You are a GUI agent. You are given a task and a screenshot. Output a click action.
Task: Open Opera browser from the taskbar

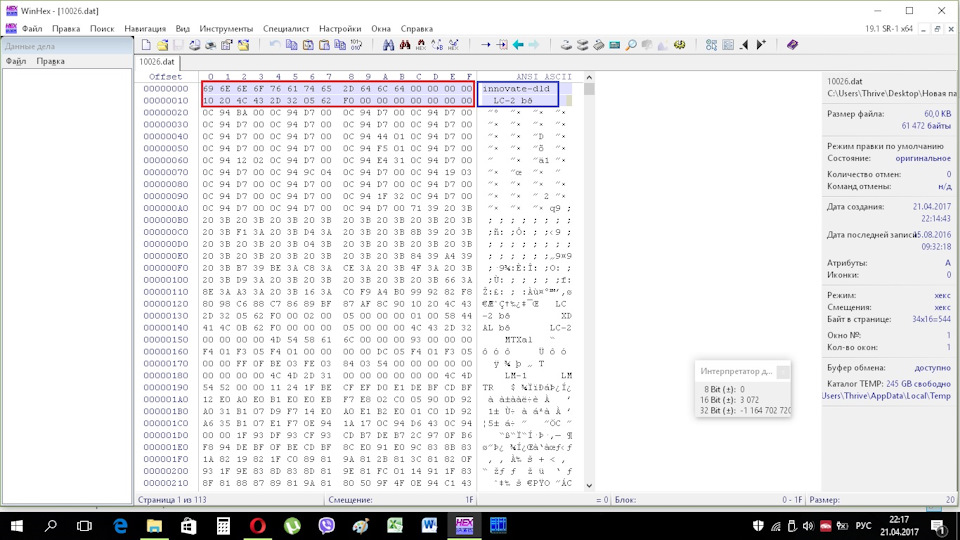(x=258, y=525)
